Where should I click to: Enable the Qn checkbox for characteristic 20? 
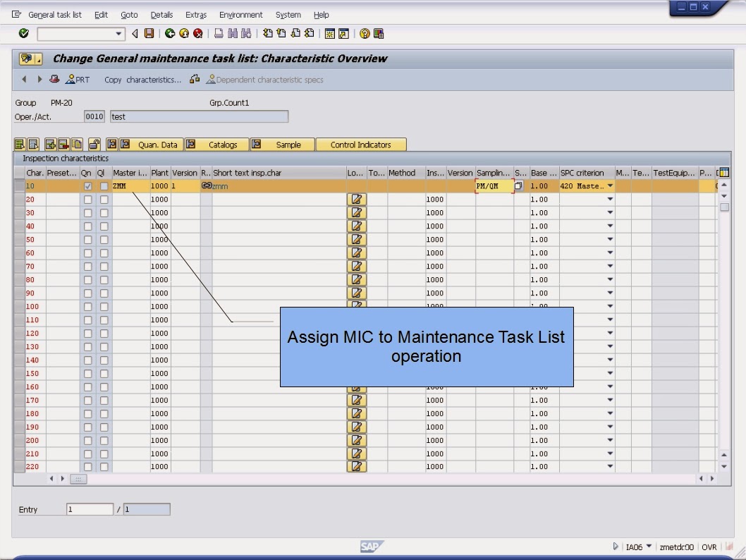(87, 199)
